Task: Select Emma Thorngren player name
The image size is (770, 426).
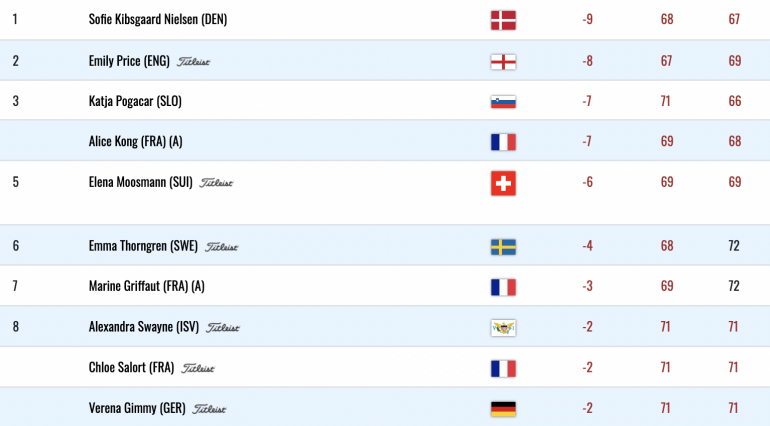Action: [x=143, y=246]
